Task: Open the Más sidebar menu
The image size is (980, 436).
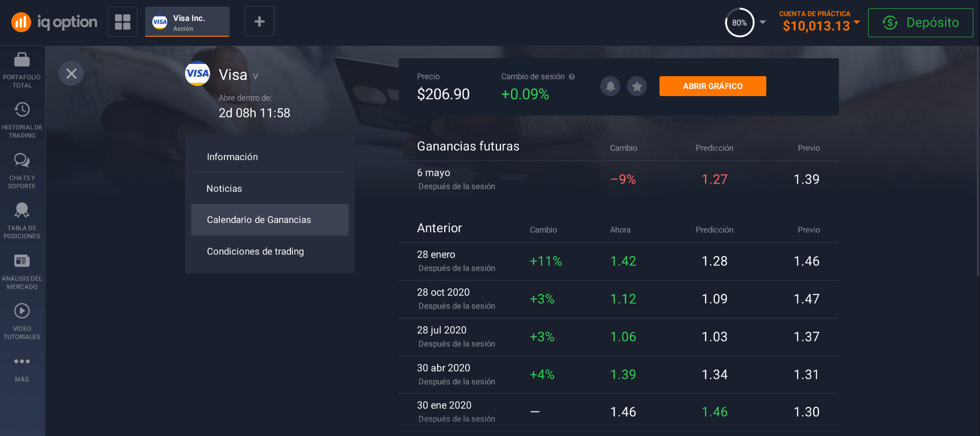Action: [22, 369]
